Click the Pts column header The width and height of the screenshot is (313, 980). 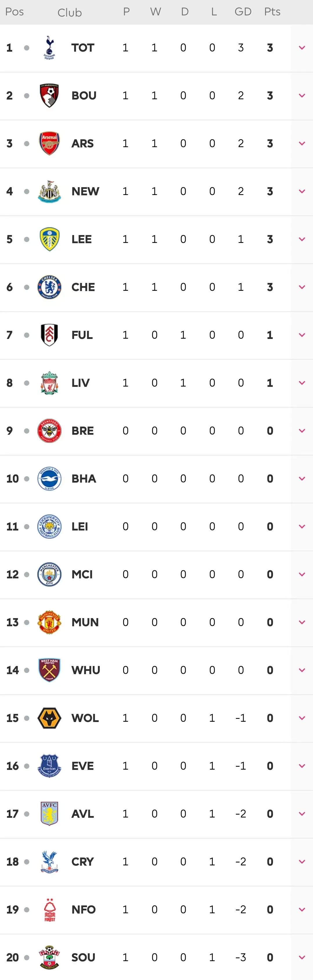[272, 12]
